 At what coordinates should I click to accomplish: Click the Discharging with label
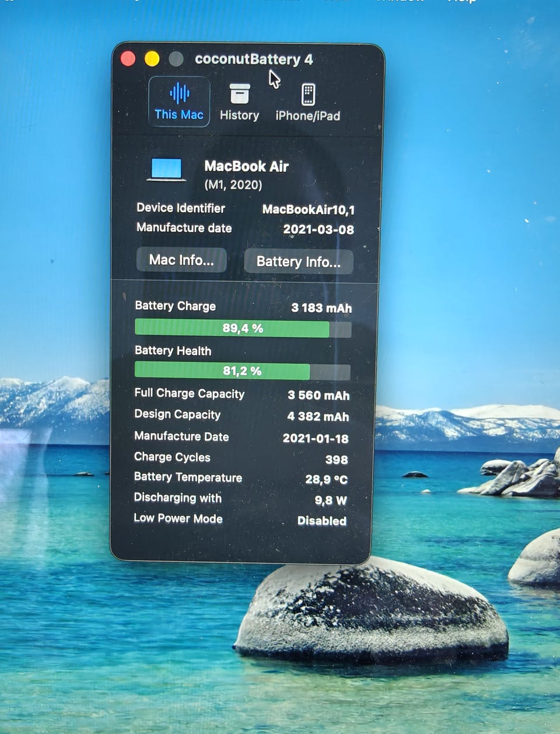tap(177, 498)
